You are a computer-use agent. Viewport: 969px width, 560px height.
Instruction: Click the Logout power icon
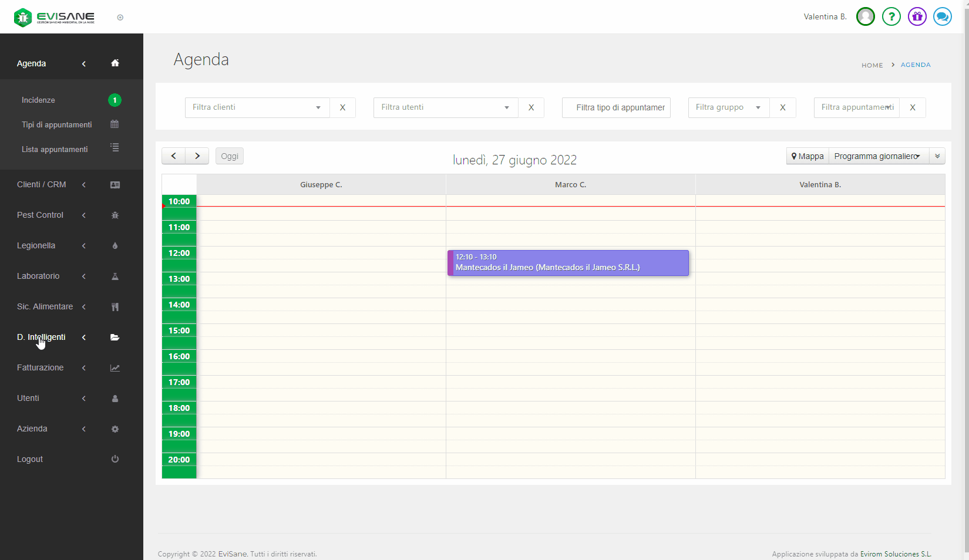[x=115, y=459]
